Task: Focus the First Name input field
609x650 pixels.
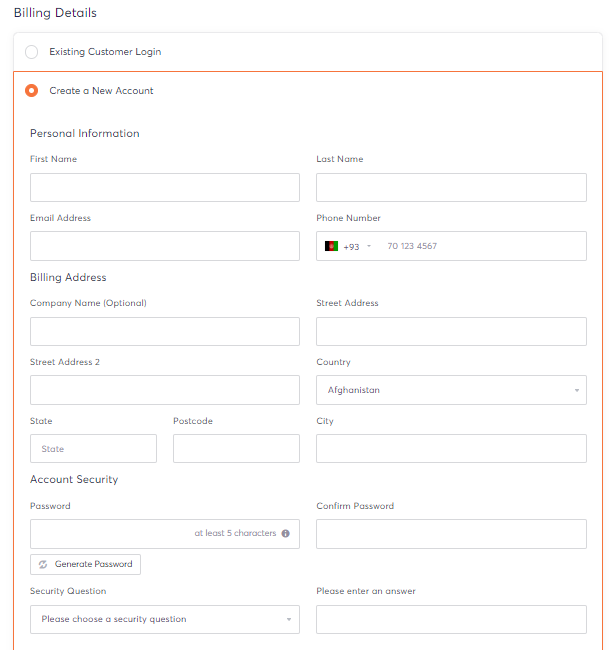Action: [x=165, y=188]
